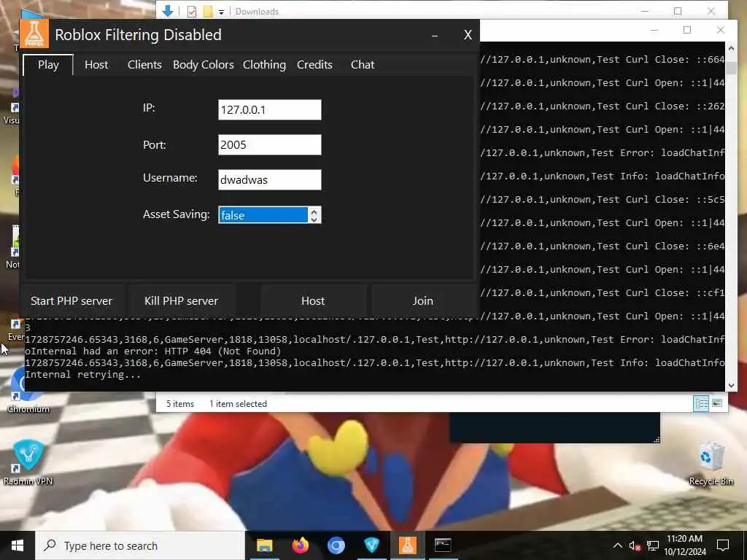Screen dimensions: 747x560
Task: Click the new folder icon in Downloads toolbar
Action: (x=208, y=12)
